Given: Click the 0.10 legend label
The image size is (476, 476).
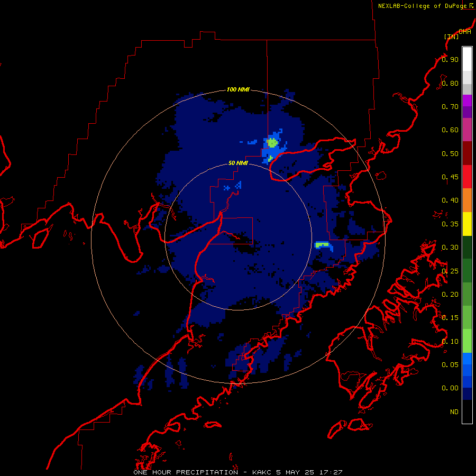Looking at the screenshot, I should tap(450, 342).
